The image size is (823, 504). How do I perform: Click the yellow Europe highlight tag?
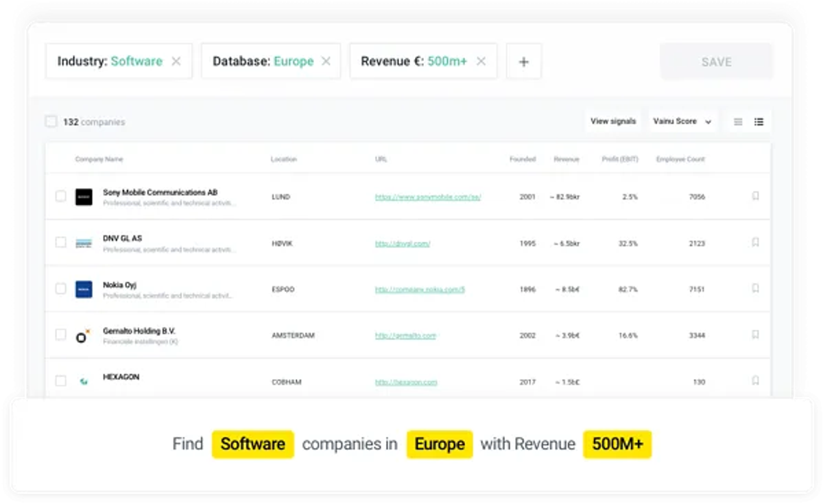[440, 444]
